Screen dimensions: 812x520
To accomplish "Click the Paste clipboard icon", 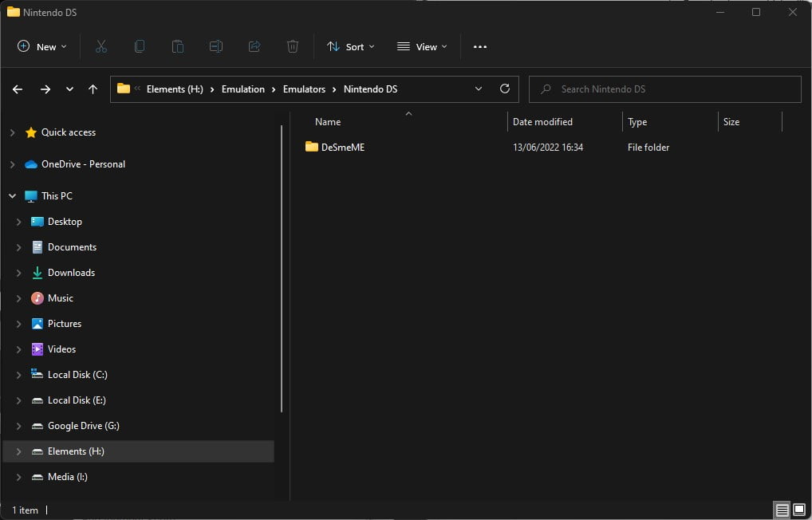I will pos(178,46).
